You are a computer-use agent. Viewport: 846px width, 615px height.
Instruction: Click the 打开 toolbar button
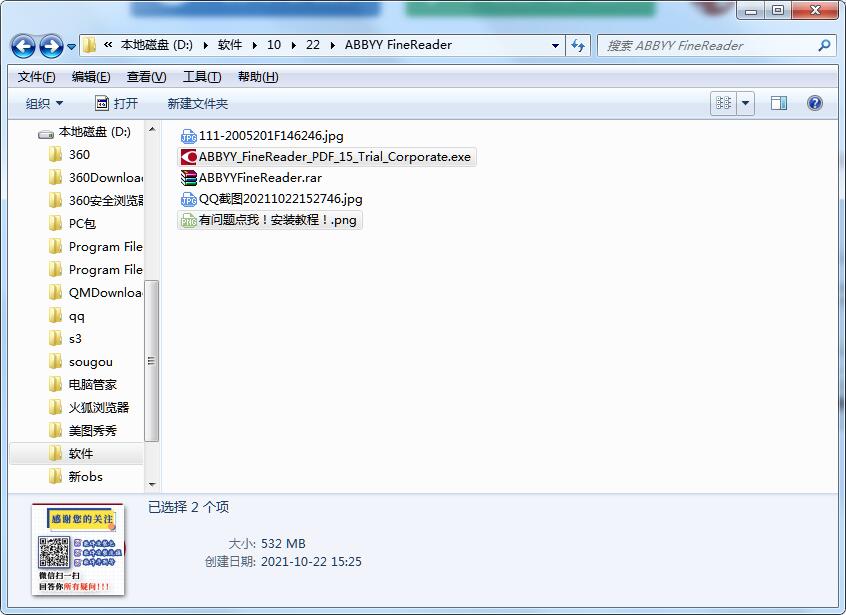click(117, 103)
